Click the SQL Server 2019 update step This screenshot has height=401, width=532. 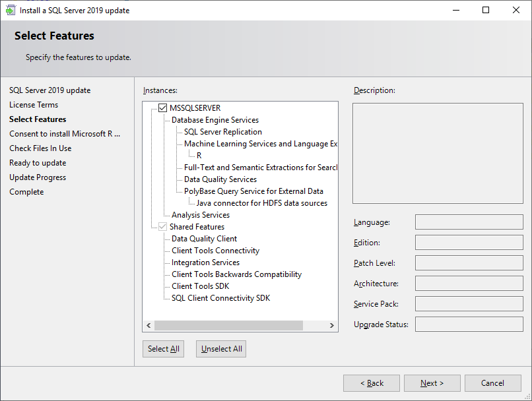(50, 90)
